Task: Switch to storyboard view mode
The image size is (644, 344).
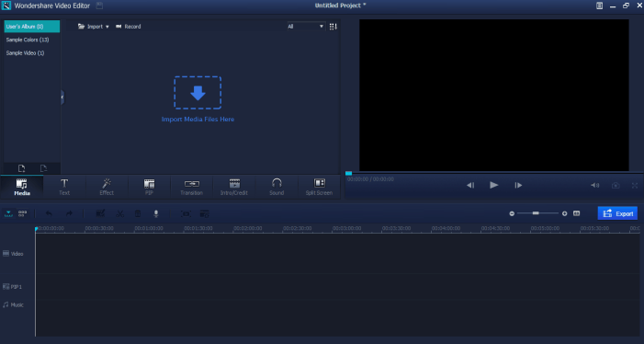Action: coord(22,213)
